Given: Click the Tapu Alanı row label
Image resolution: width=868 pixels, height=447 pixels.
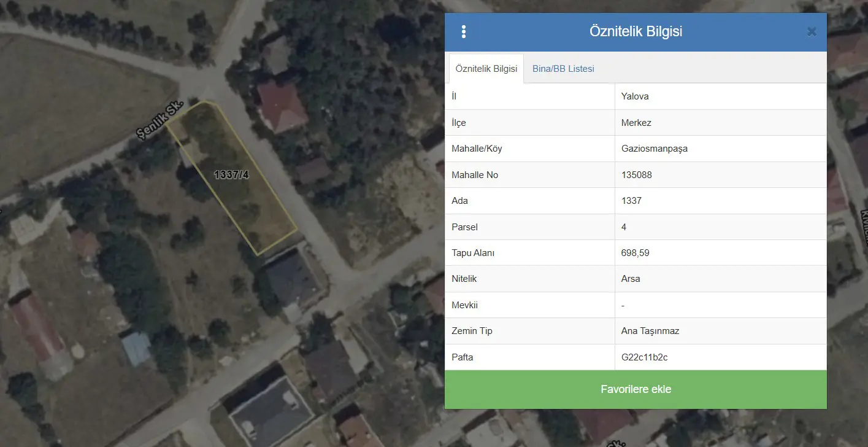Looking at the screenshot, I should coord(473,253).
